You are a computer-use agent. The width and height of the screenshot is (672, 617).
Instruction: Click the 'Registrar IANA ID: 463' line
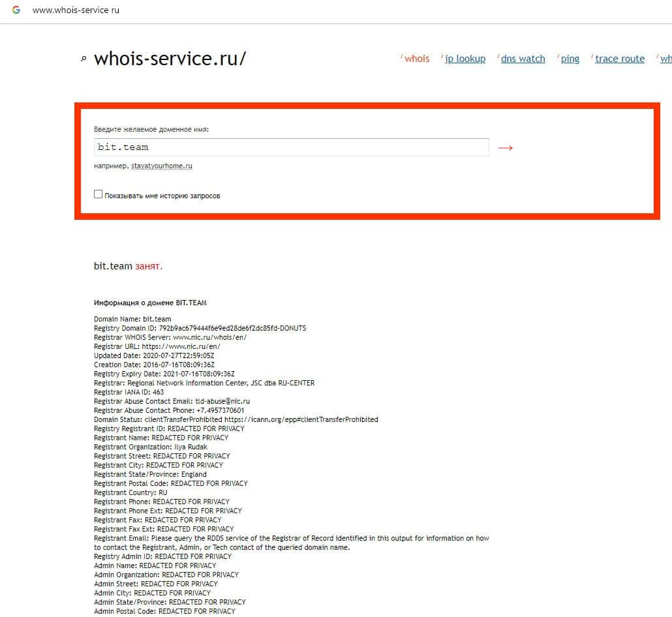tap(129, 392)
